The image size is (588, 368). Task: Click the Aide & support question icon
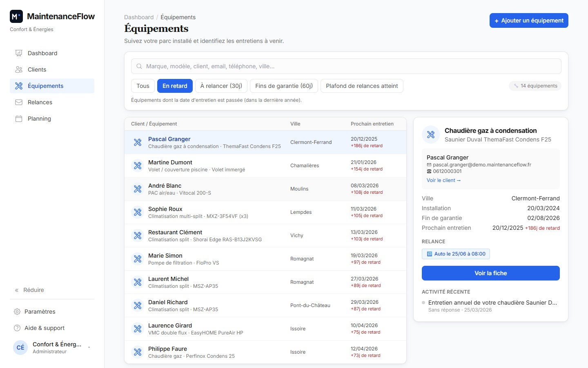[17, 328]
